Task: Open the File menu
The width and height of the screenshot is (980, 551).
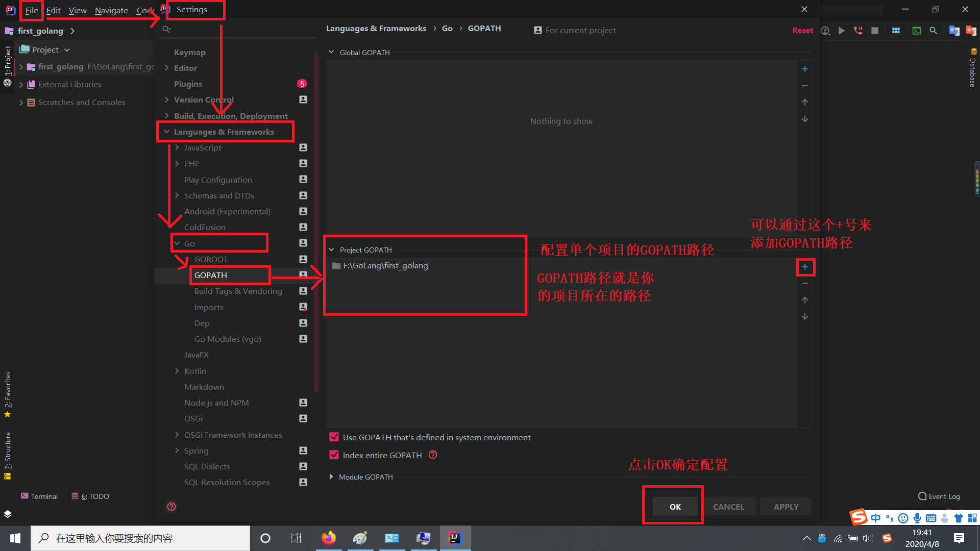Action: [32, 10]
